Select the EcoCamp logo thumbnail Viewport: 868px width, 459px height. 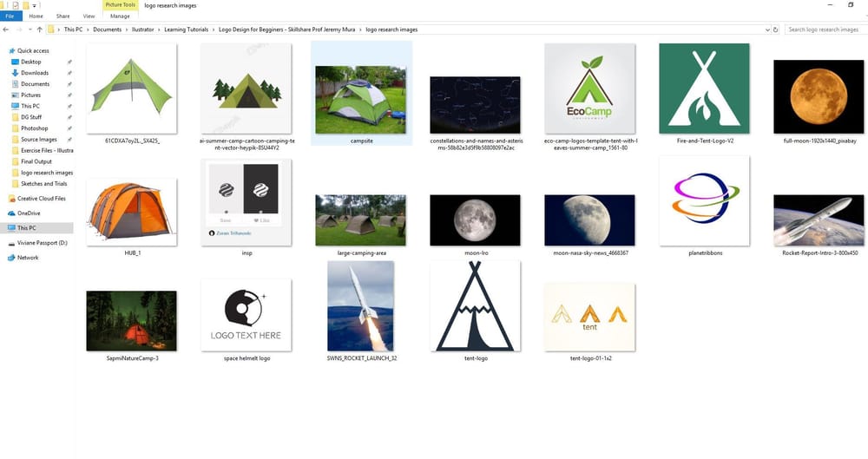point(589,89)
